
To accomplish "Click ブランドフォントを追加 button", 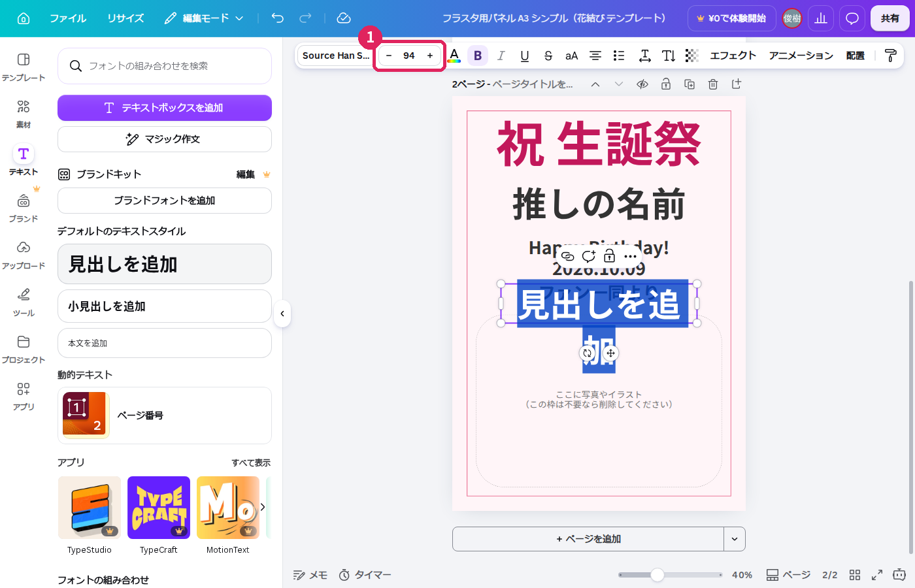I will [165, 201].
